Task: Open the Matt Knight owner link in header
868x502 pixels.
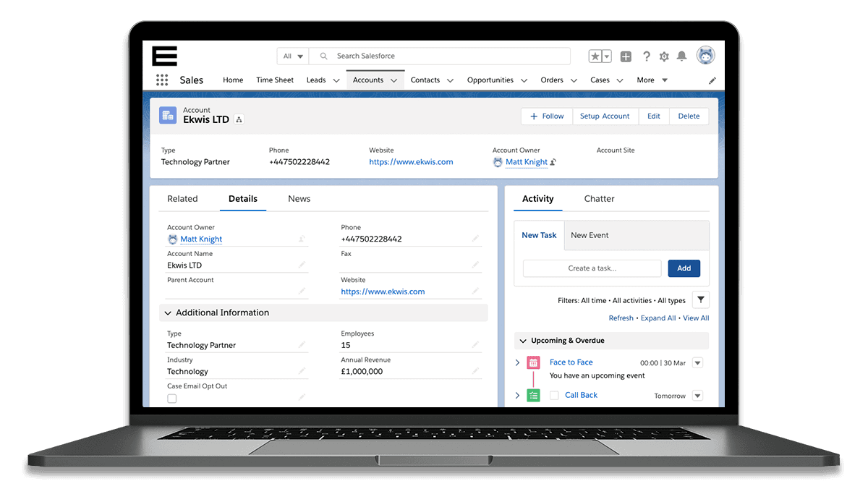Action: click(527, 162)
